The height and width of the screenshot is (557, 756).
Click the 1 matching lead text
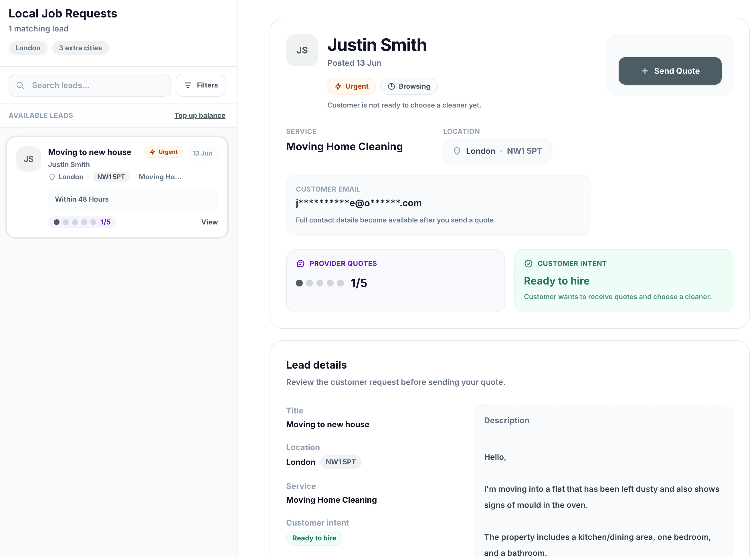coord(38,29)
